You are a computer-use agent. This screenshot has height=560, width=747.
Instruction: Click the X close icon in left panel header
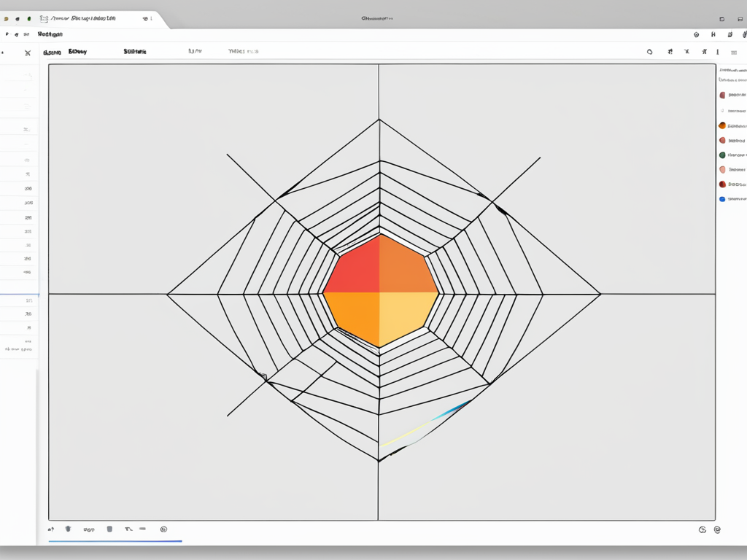pos(27,52)
